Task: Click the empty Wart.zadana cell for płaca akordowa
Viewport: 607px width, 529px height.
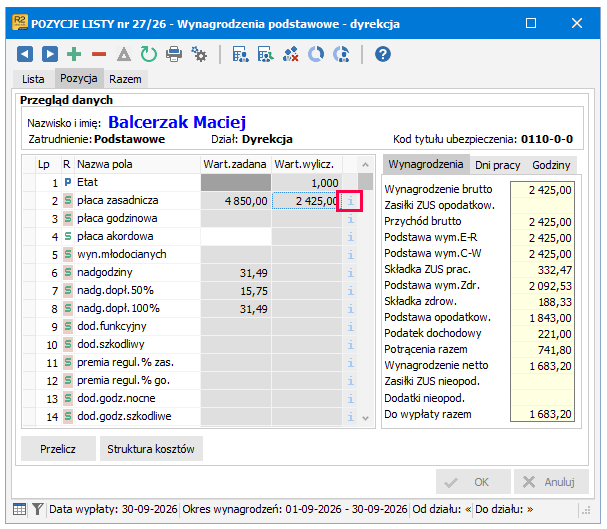Action: [236, 237]
